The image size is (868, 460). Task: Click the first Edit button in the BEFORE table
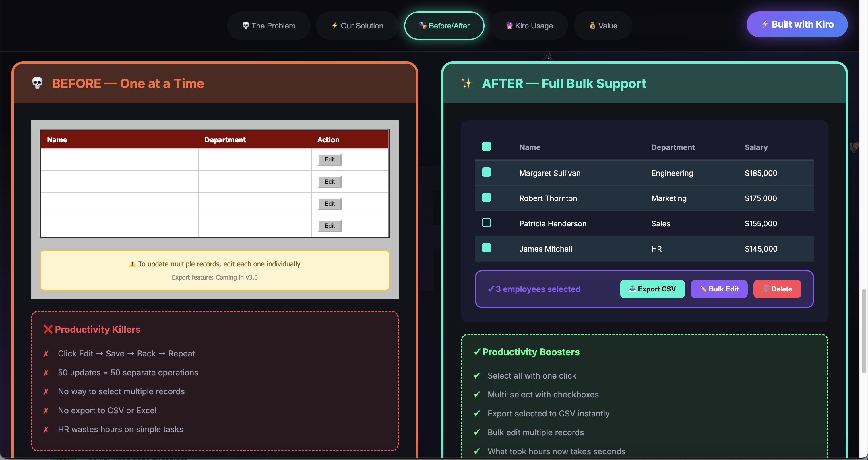tap(330, 160)
